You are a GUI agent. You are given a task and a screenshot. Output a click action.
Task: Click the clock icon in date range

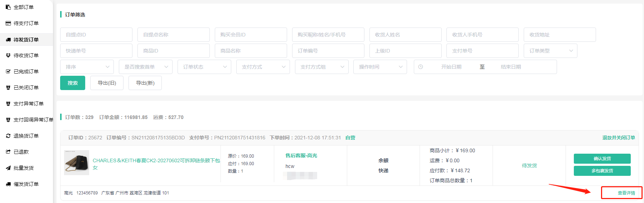click(421, 67)
